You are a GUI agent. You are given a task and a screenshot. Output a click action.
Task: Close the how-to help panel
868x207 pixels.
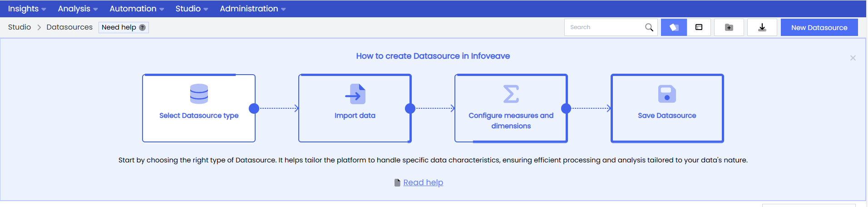(x=853, y=58)
